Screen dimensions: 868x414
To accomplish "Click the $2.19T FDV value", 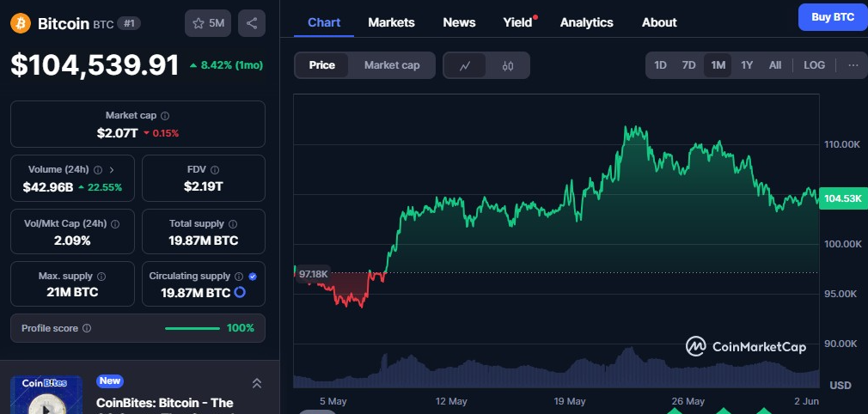I will coord(204,186).
